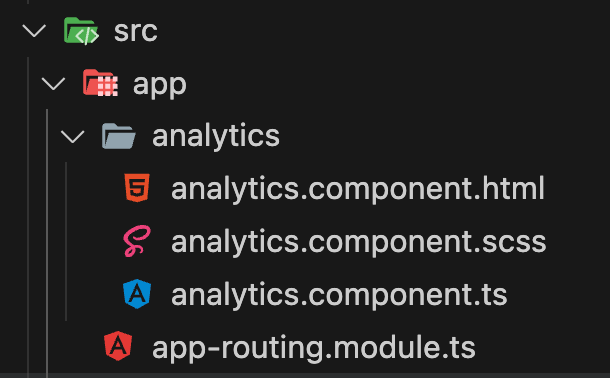Click the indent guide line under app folder
This screenshot has width=610, height=378.
(x=47, y=243)
